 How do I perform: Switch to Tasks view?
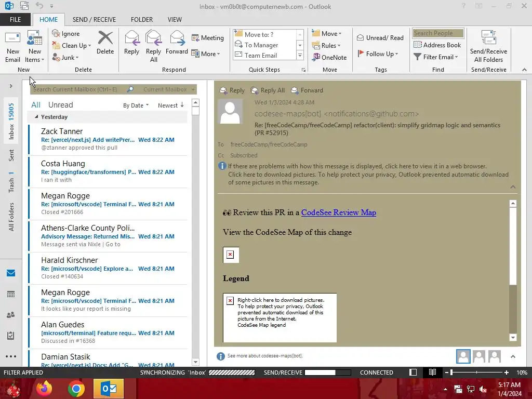click(11, 336)
